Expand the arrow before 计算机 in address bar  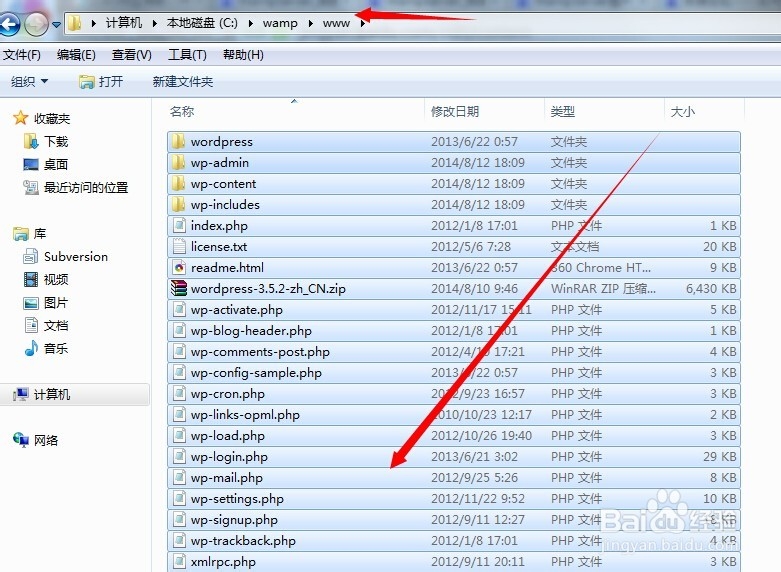(x=93, y=23)
